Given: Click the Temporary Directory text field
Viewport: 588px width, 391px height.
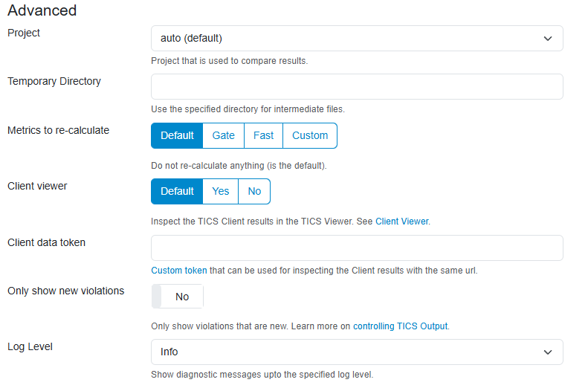Looking at the screenshot, I should point(357,86).
